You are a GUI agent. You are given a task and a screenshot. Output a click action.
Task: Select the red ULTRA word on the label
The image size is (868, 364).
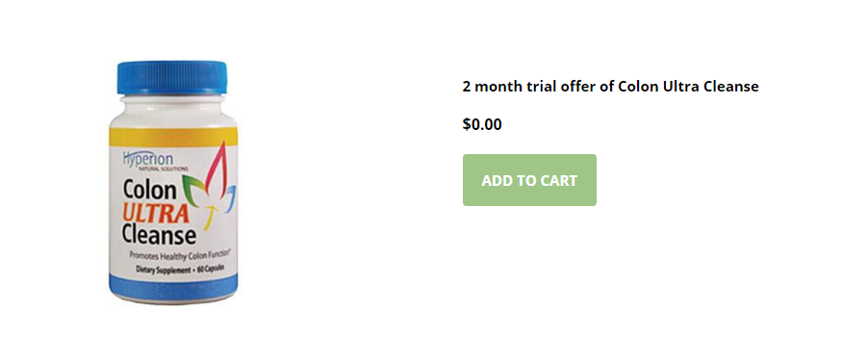[156, 214]
